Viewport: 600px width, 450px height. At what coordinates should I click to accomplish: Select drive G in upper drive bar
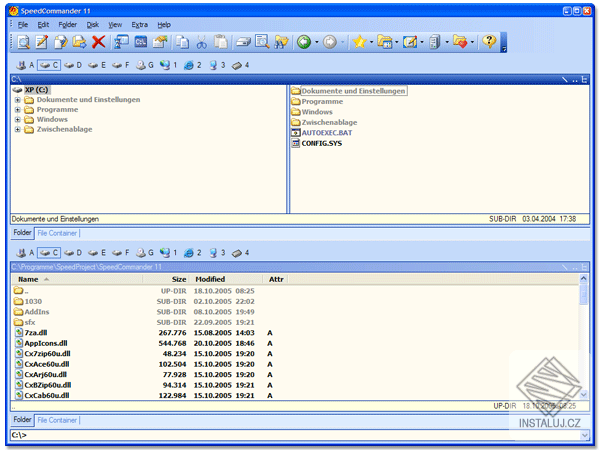pos(145,65)
